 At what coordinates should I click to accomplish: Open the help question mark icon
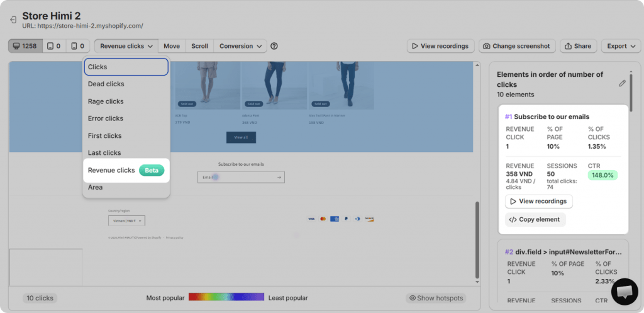point(274,46)
